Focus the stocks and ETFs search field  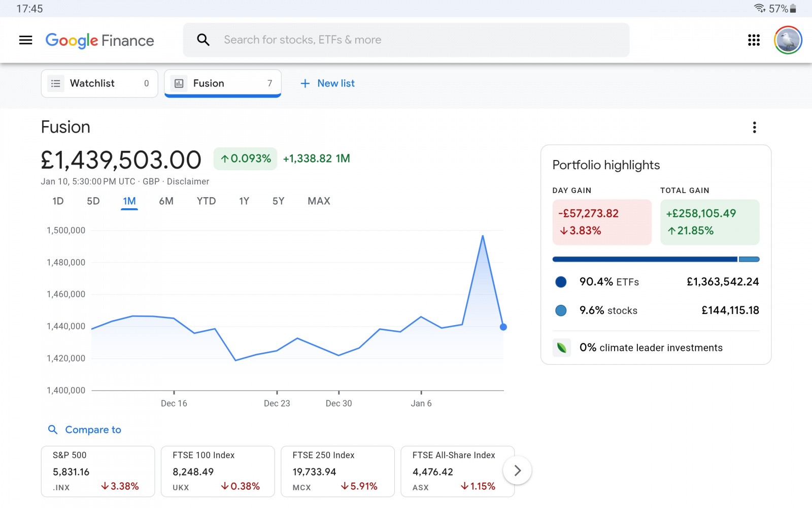406,40
